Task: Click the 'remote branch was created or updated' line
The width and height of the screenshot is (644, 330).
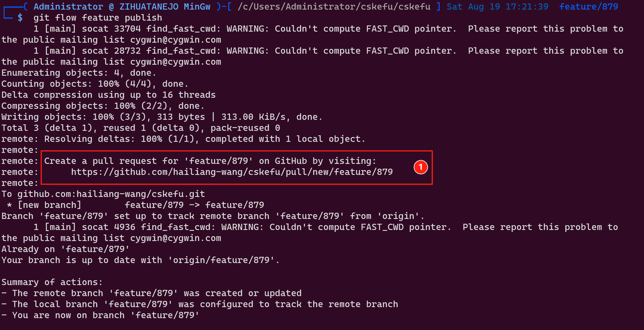Action: click(152, 293)
